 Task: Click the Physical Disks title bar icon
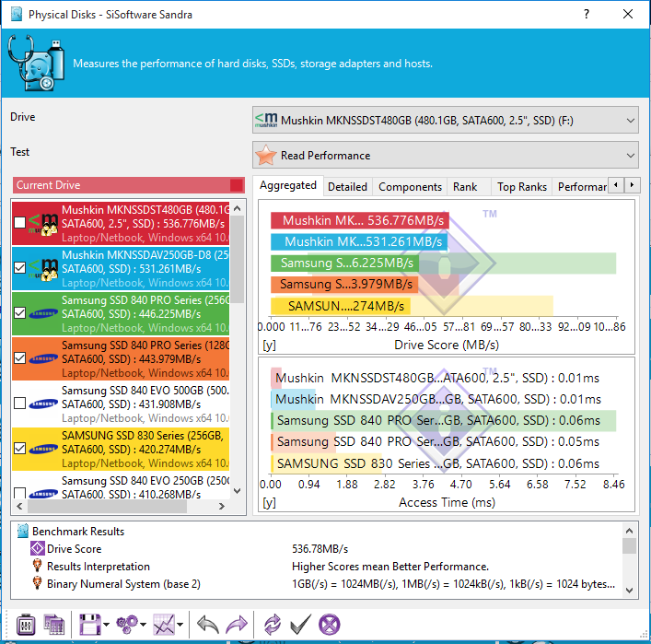point(17,14)
